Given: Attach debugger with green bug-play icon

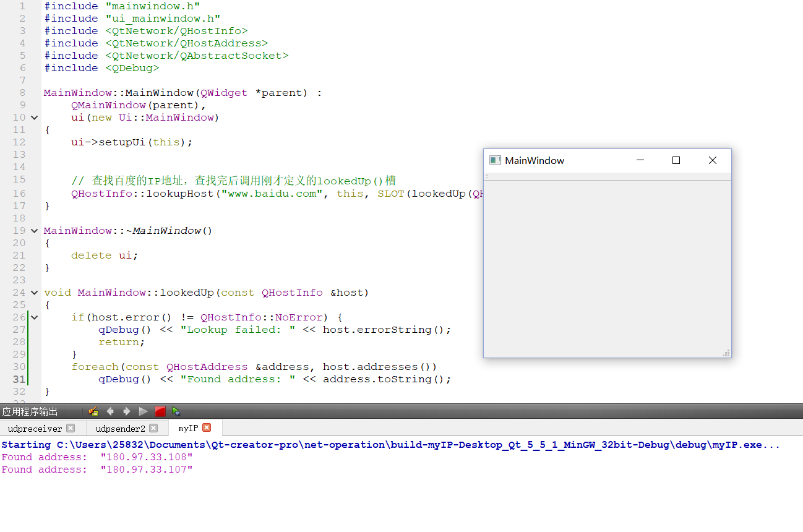Looking at the screenshot, I should (x=176, y=411).
